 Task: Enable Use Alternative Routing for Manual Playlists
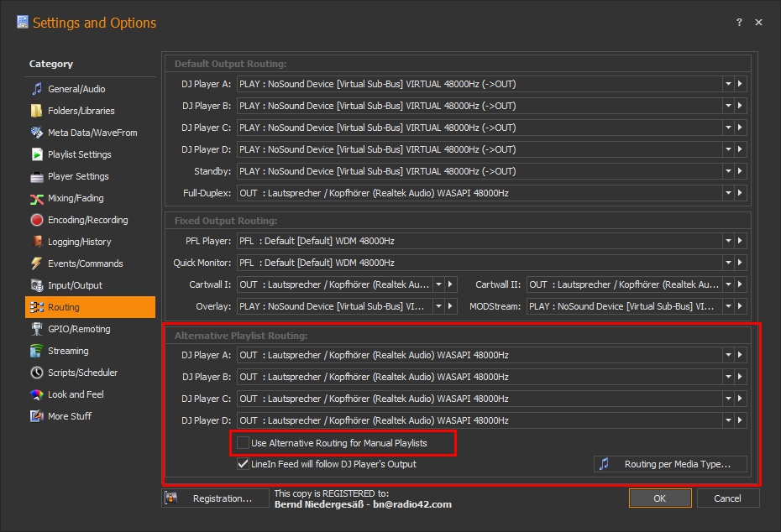[243, 443]
